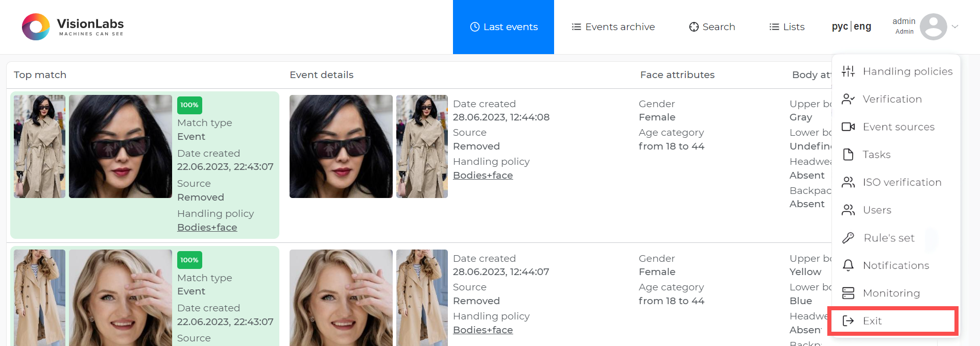980x346 pixels.
Task: Open the Last events tab
Action: point(504,27)
